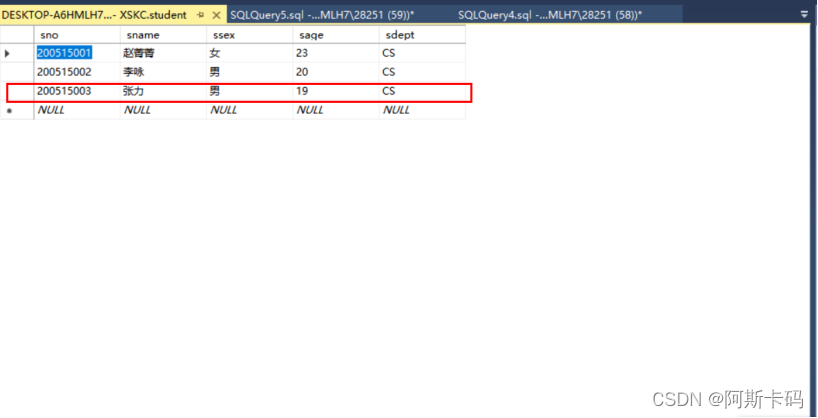Select the row header of 200515002
Screen dimensions: 818x418
click(x=17, y=72)
